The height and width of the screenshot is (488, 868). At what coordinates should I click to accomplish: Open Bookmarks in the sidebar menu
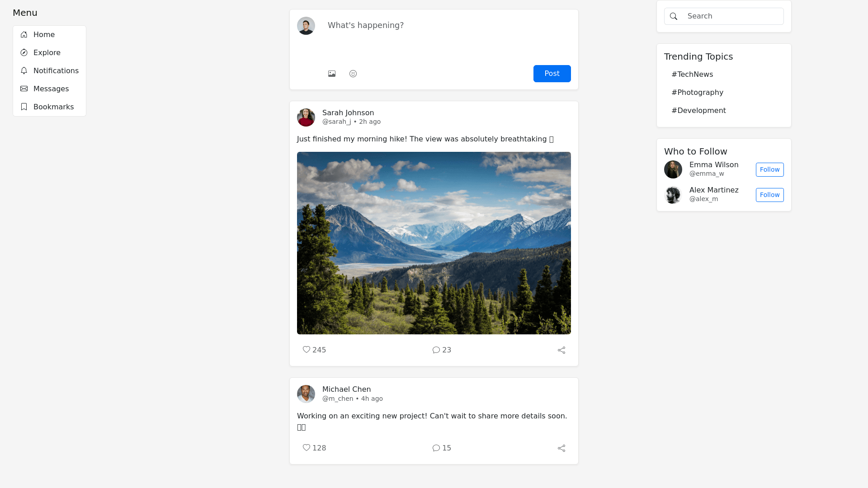coord(53,107)
